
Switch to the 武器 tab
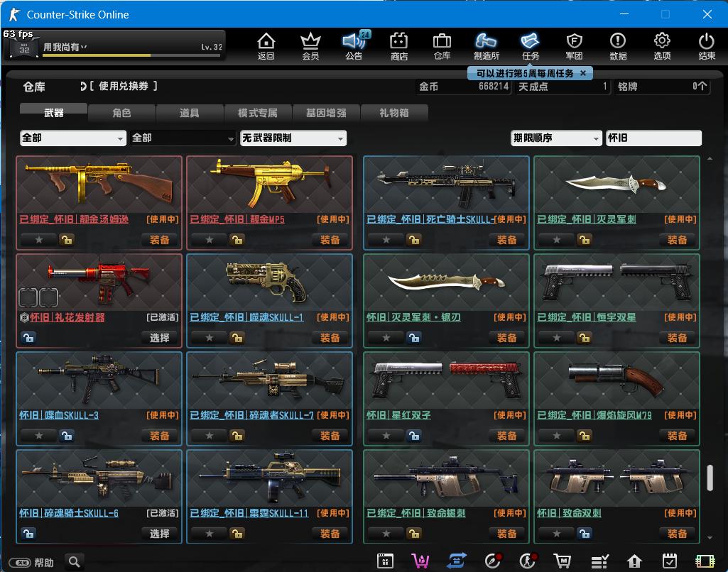tap(53, 112)
